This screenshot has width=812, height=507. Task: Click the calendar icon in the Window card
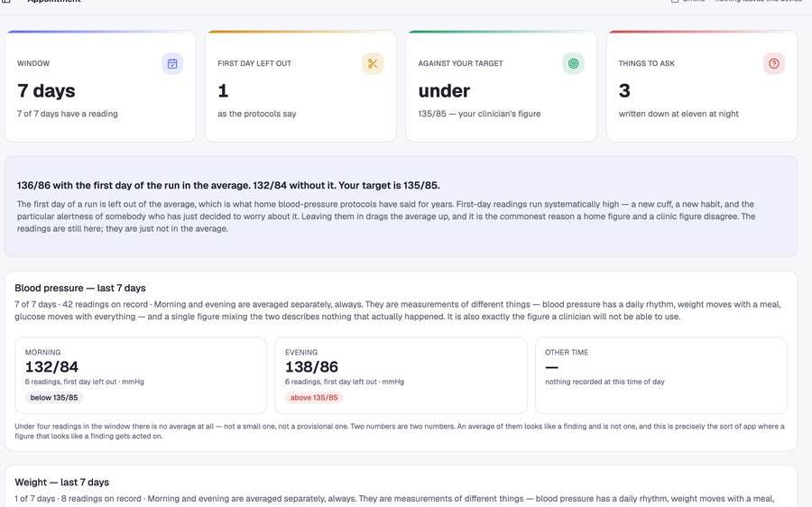(172, 64)
